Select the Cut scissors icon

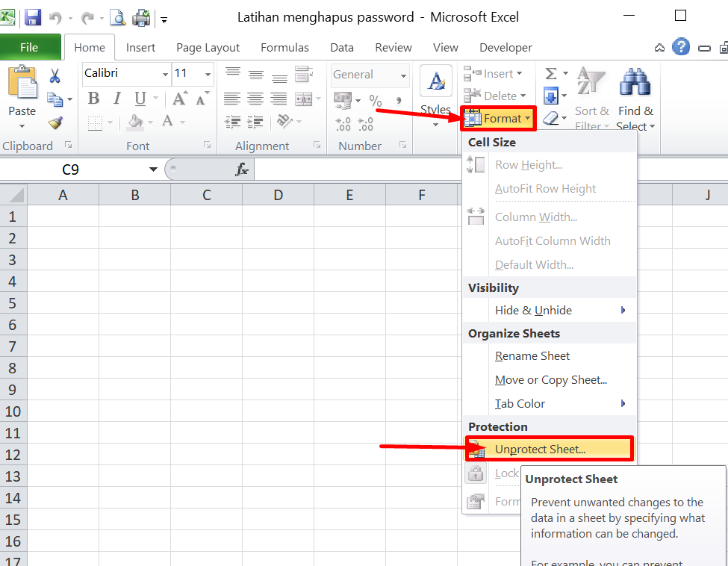click(x=55, y=75)
